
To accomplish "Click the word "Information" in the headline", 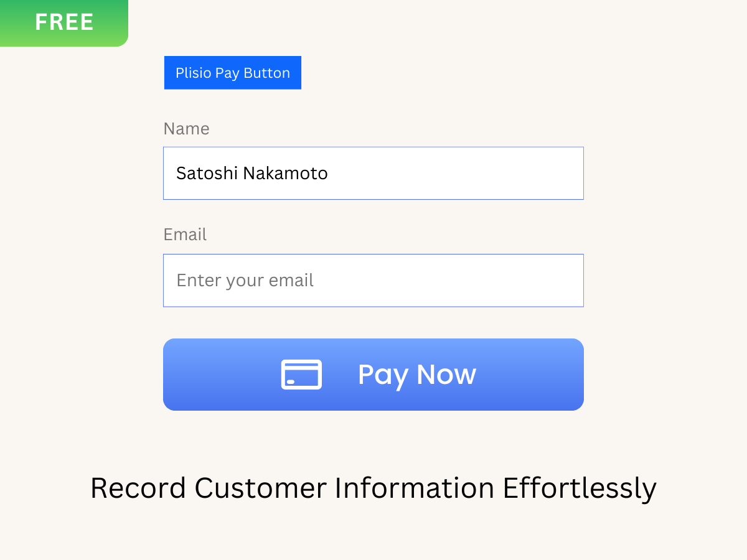I will (414, 488).
